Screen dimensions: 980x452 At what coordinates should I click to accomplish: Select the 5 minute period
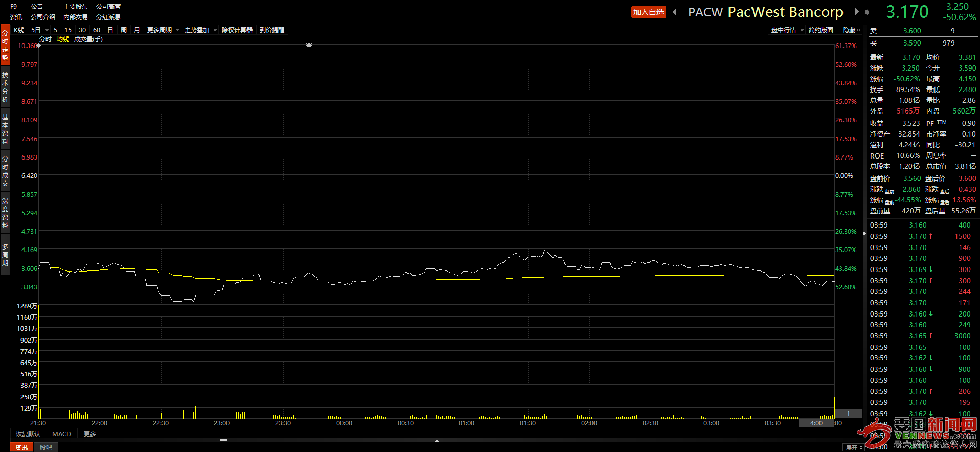pos(56,30)
